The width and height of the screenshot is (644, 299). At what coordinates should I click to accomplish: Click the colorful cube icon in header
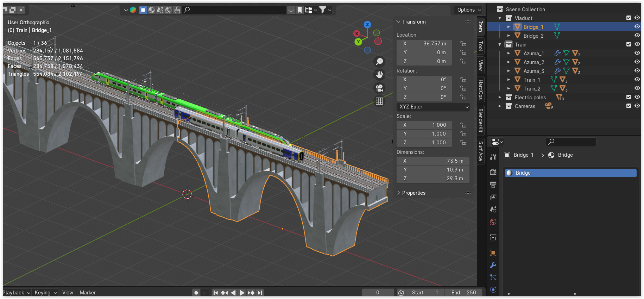133,10
